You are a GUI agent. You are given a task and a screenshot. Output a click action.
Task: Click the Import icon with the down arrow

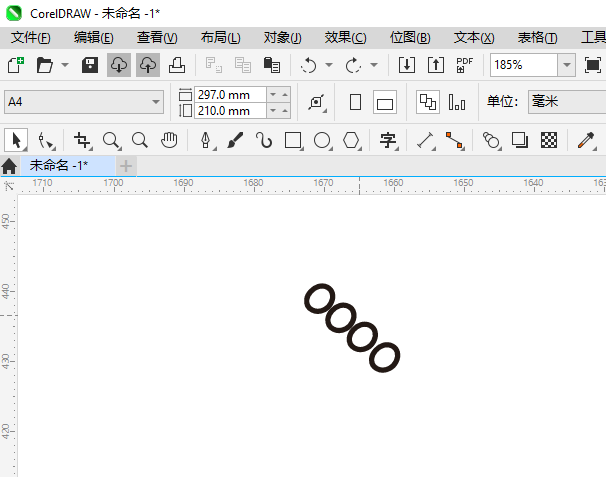(x=407, y=65)
